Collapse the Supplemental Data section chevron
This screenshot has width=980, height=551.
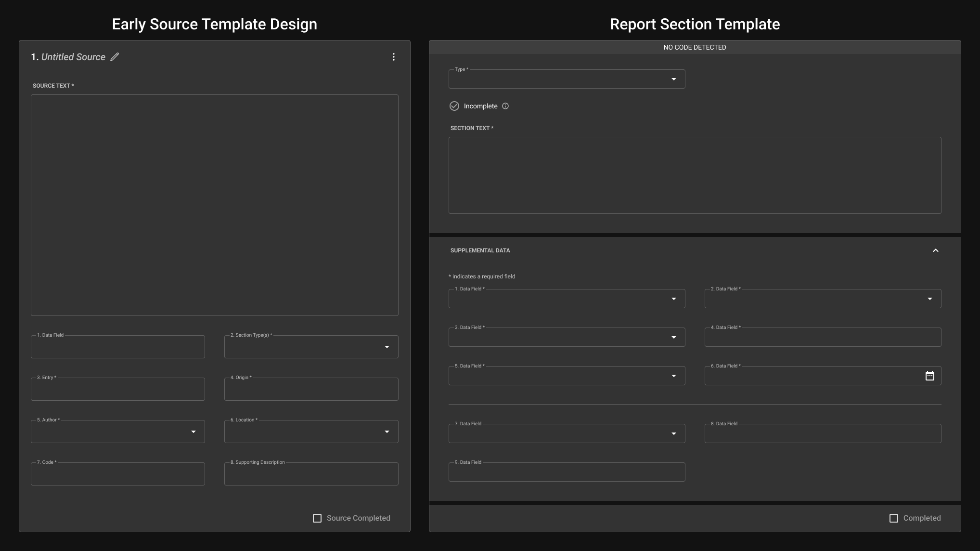[x=935, y=250]
